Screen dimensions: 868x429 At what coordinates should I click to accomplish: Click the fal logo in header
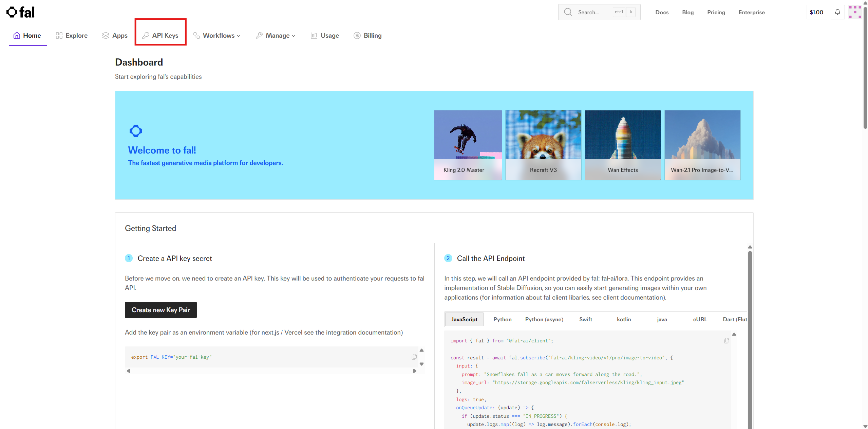click(x=20, y=13)
